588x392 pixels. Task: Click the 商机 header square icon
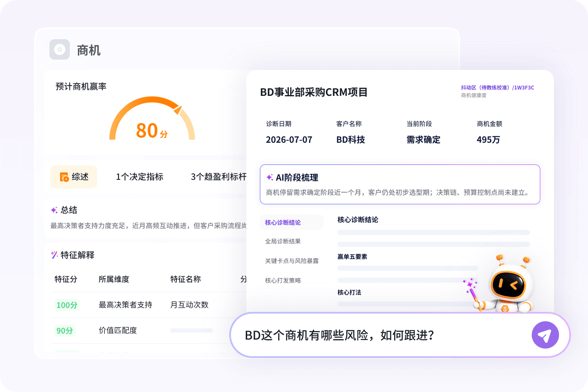pyautogui.click(x=60, y=49)
